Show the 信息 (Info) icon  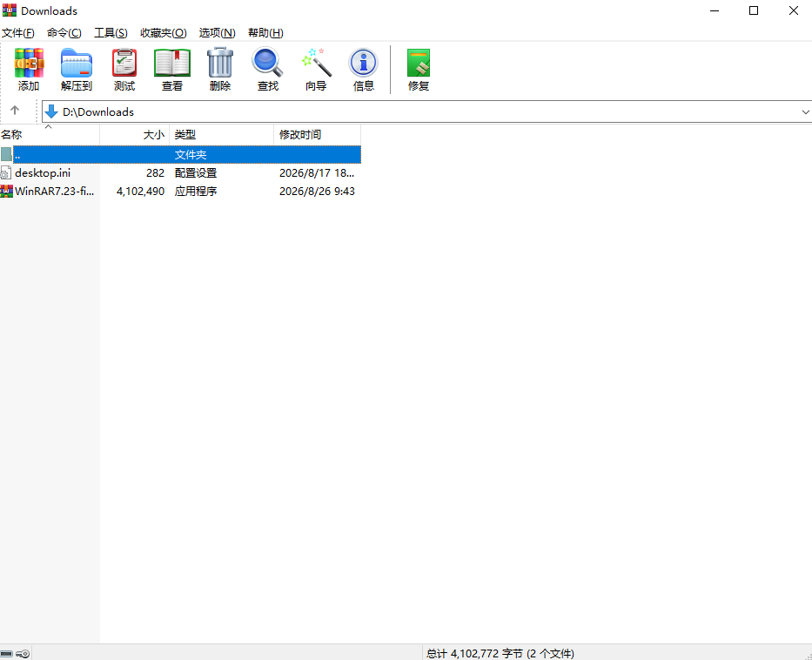[x=364, y=63]
